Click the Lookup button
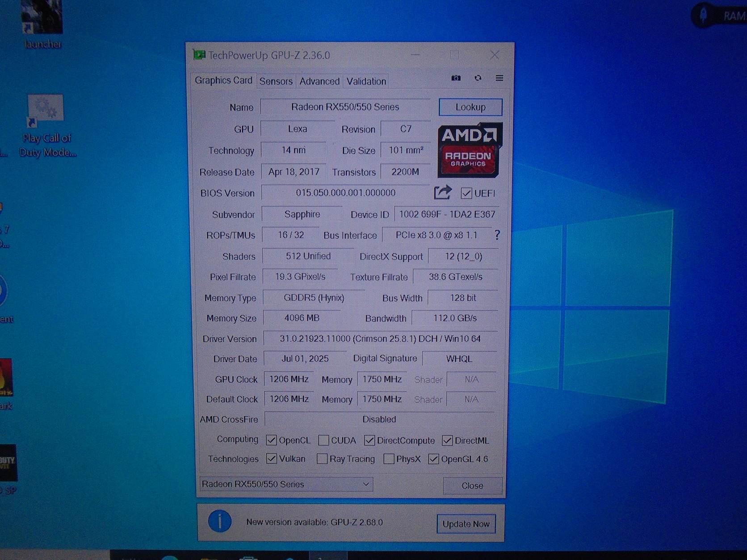The image size is (747, 560). pos(470,107)
